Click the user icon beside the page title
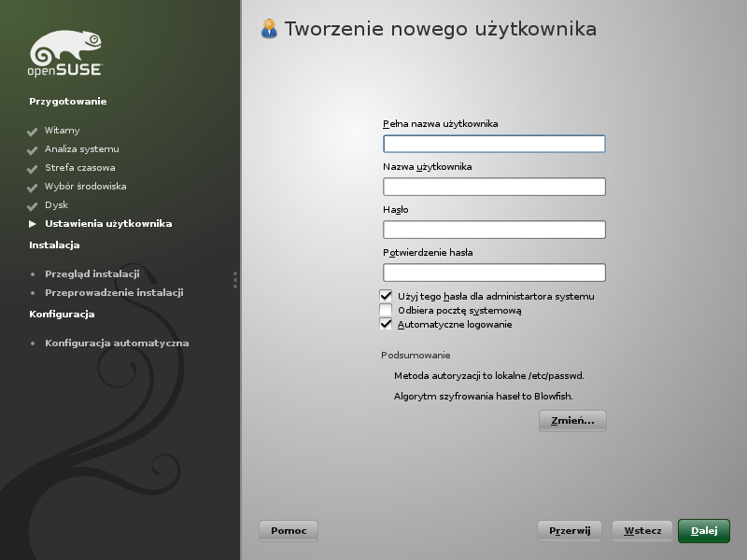 tap(269, 29)
